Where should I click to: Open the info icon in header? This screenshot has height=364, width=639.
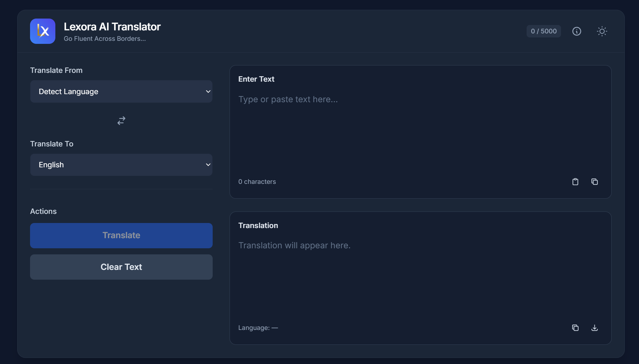coord(577,31)
